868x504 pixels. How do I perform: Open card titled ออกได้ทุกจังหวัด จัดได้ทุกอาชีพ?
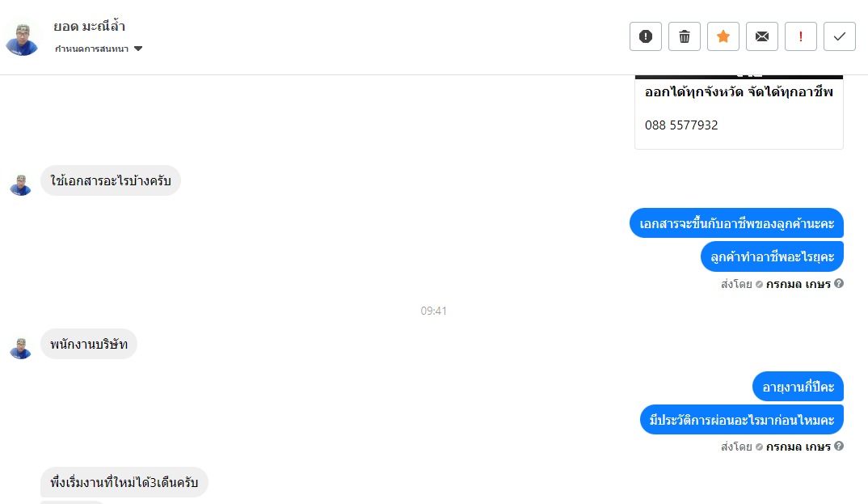pos(739,92)
